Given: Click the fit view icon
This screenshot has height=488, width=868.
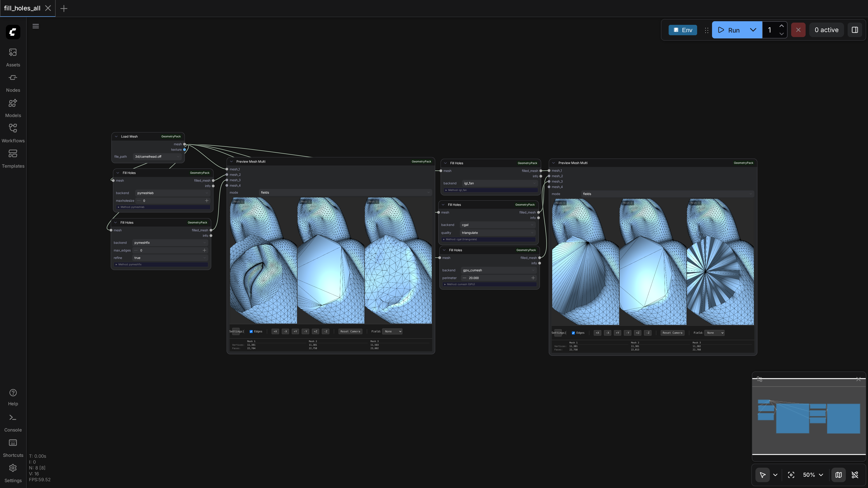Looking at the screenshot, I should click(x=791, y=475).
